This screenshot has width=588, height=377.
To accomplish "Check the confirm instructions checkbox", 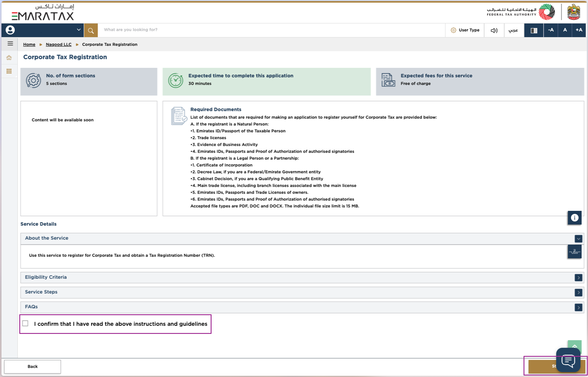I will coord(26,323).
